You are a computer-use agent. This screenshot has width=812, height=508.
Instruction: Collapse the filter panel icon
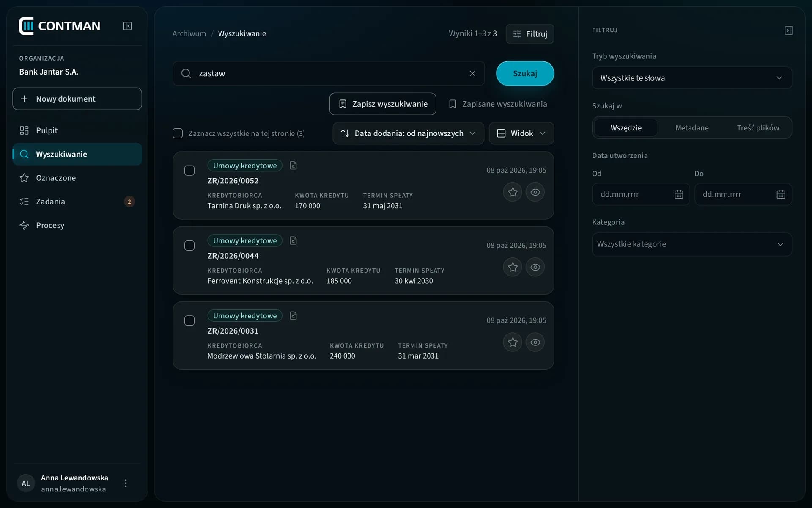(x=789, y=30)
